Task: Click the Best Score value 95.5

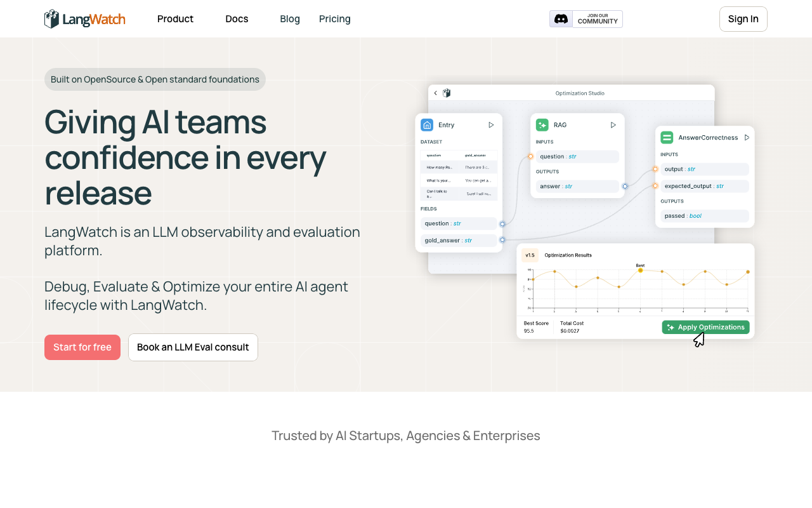Action: (529, 331)
